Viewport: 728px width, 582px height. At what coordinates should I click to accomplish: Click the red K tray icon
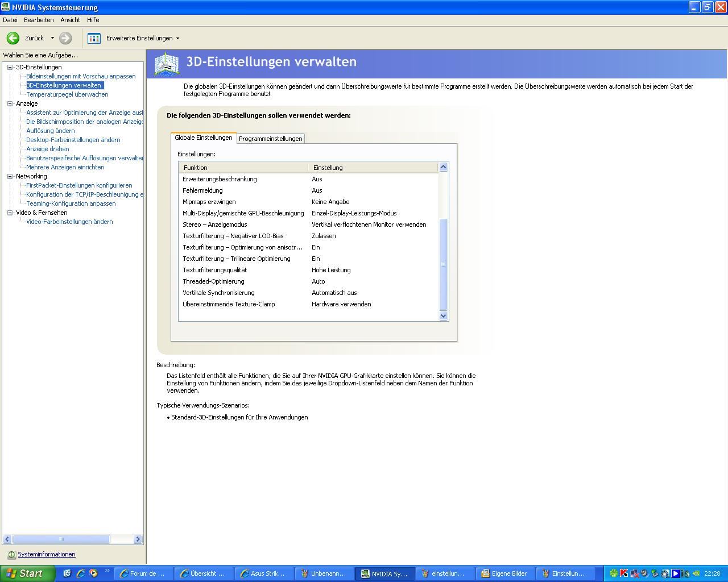coord(624,573)
